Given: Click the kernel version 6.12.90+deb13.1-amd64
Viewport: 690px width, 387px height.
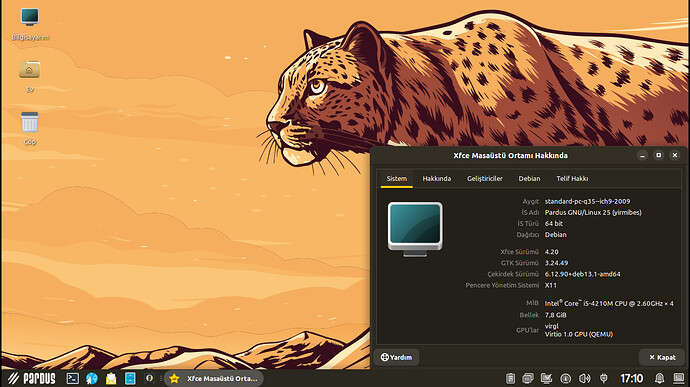Looking at the screenshot, I should 582,274.
